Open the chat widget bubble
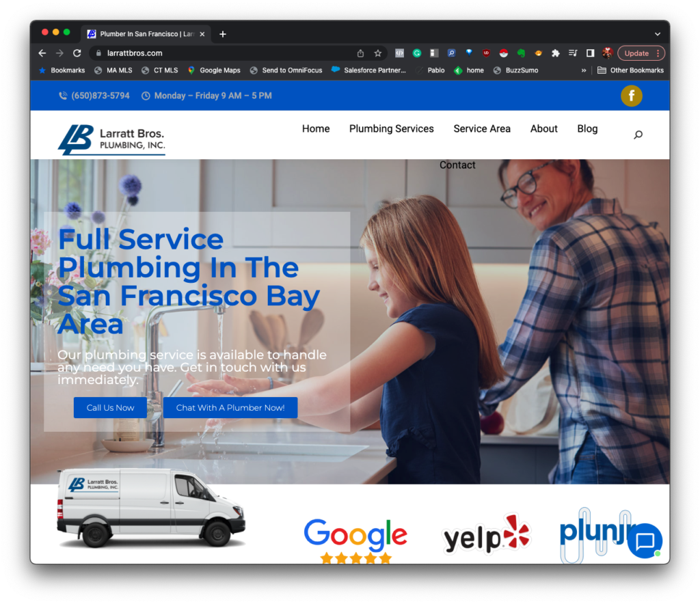 pos(645,541)
